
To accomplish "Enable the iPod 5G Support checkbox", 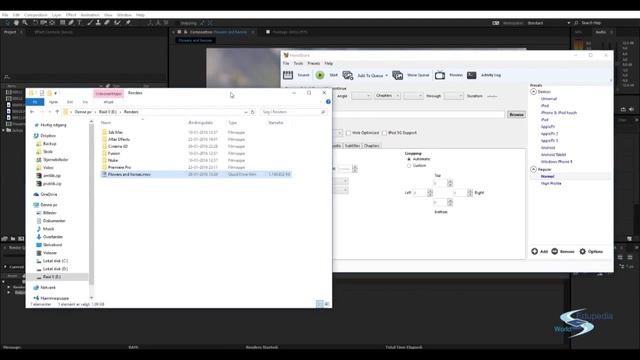I will (x=384, y=133).
